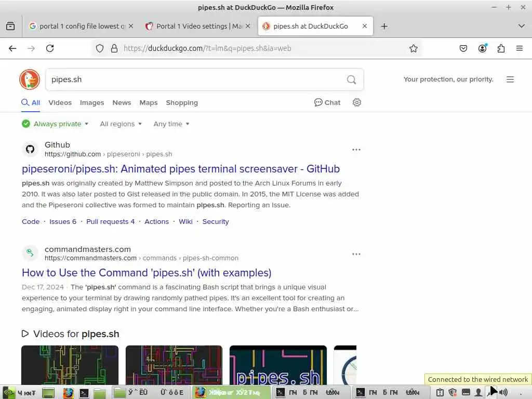The image size is (532, 399).
Task: Click the https://github.com breadcrumb URL
Action: click(73, 154)
